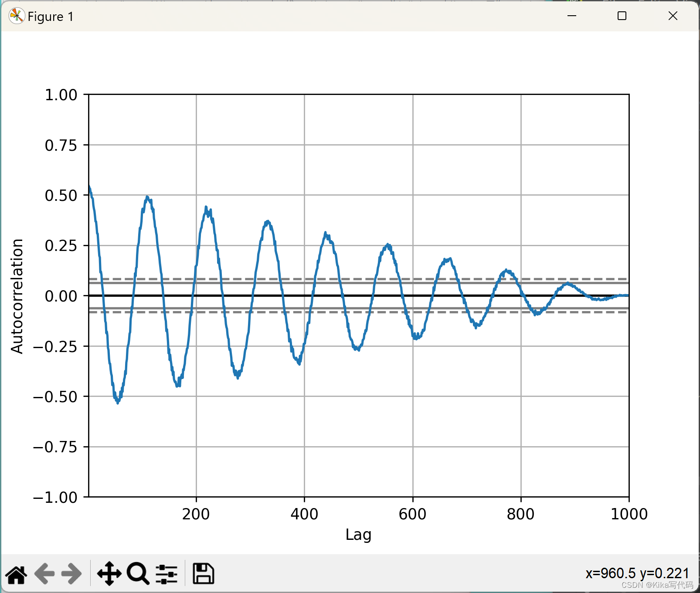Click the matplotlib icon in the title bar
Viewport: 700px width, 593px height.
17,16
